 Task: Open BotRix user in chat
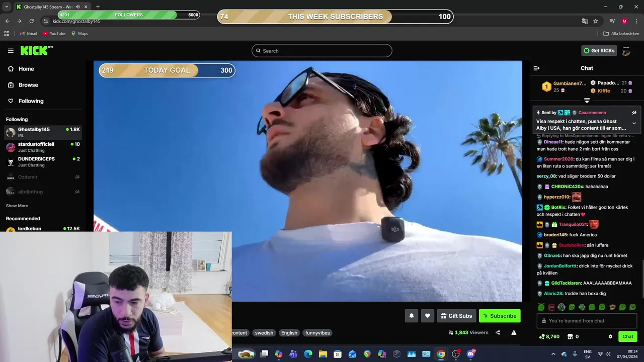[x=558, y=207]
